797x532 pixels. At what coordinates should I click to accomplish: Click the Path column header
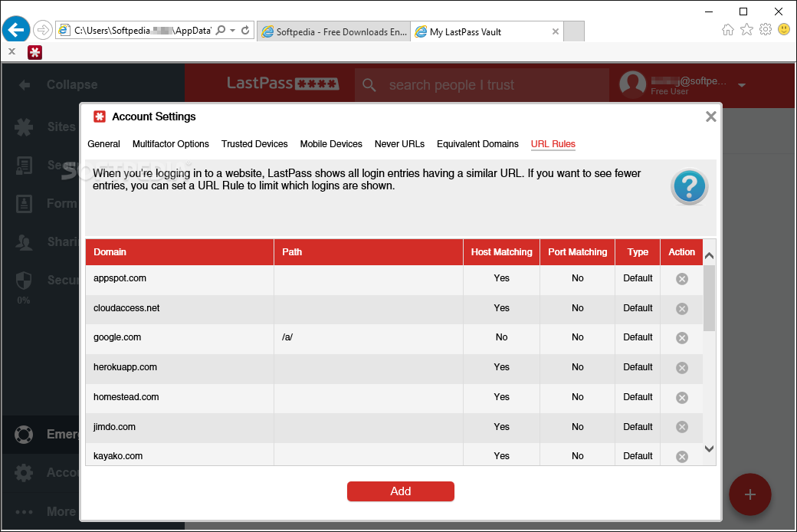point(369,252)
